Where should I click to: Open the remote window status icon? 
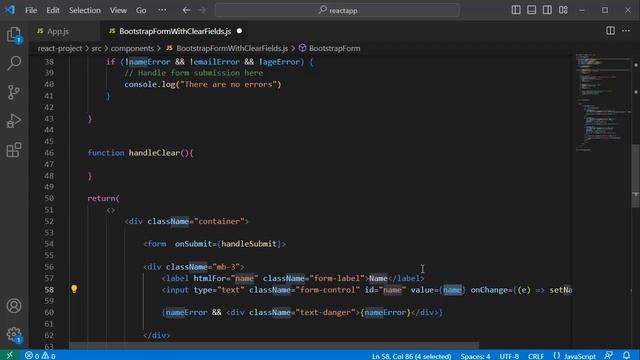[x=9, y=356]
